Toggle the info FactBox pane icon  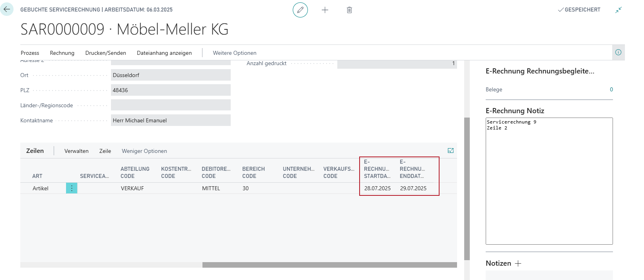(618, 52)
